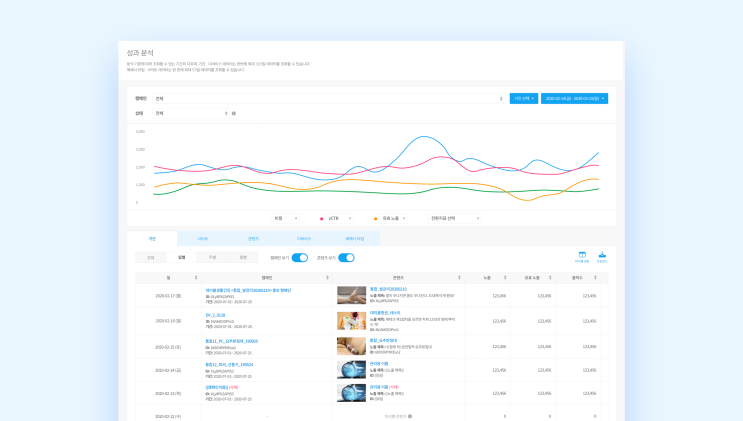Toggle the content view switch
The width and height of the screenshot is (743, 421).
click(x=346, y=257)
